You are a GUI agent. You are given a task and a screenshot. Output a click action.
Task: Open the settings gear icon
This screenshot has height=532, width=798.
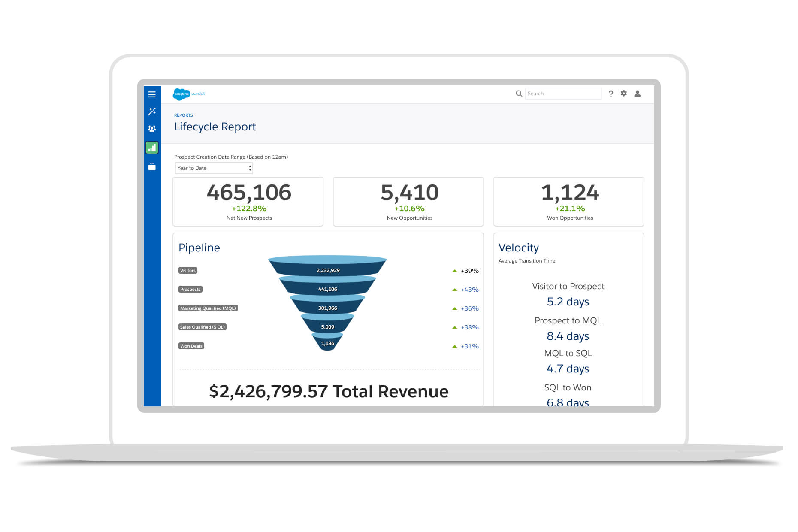coord(624,93)
